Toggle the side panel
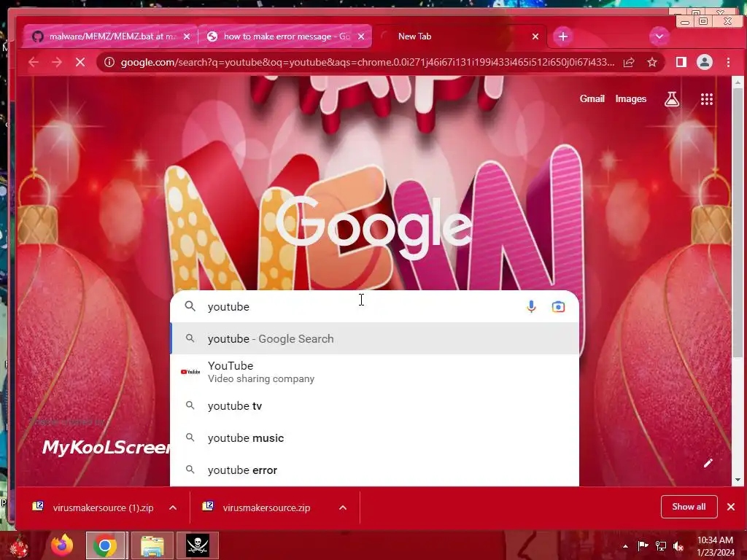 (681, 62)
